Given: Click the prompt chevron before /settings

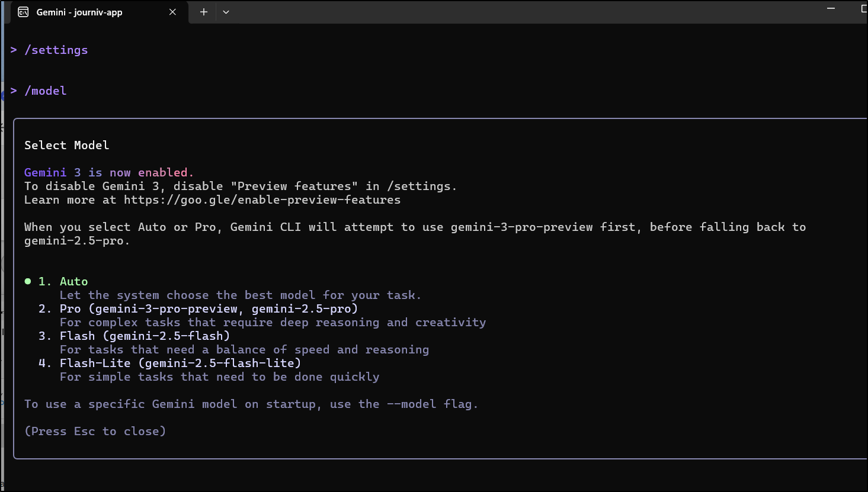Looking at the screenshot, I should point(14,50).
